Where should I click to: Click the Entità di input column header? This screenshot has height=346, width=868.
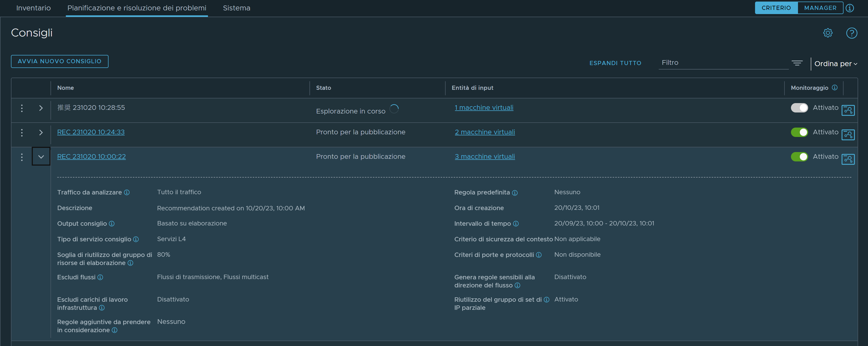point(472,88)
